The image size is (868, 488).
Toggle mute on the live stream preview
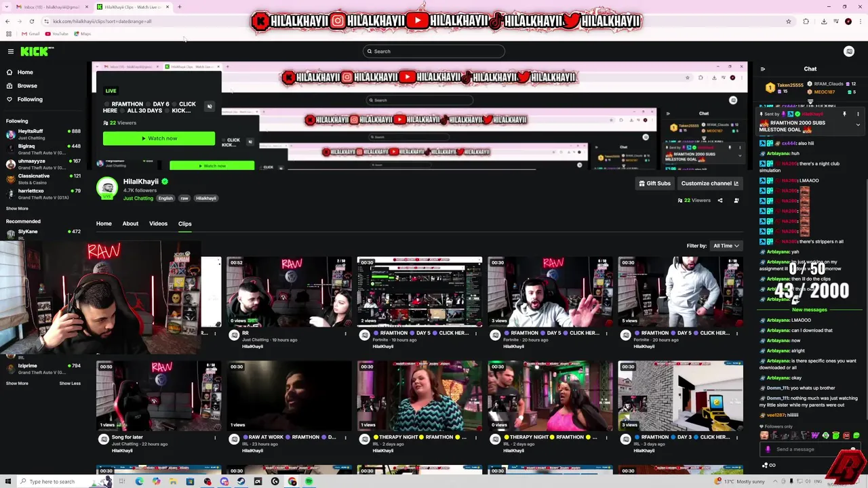(x=210, y=106)
